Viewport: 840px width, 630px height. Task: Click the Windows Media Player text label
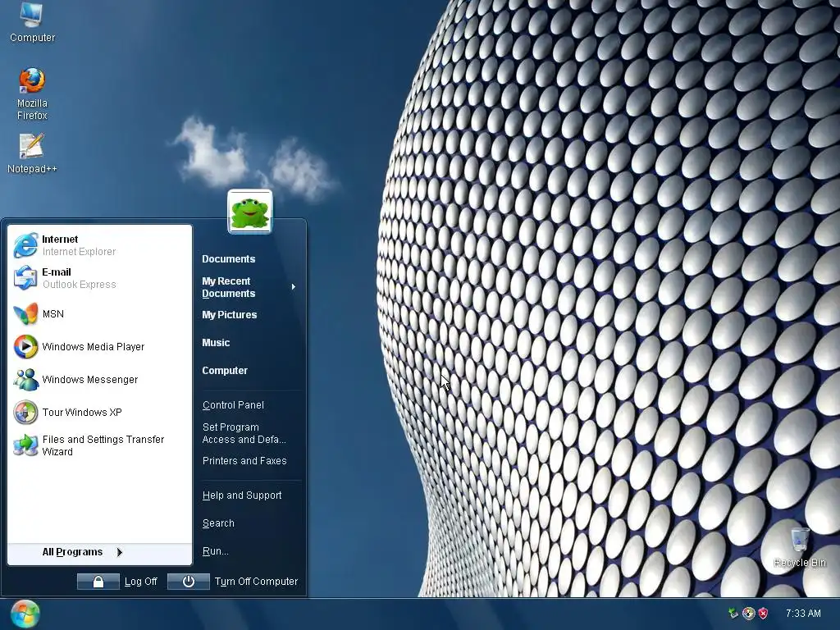pos(94,347)
